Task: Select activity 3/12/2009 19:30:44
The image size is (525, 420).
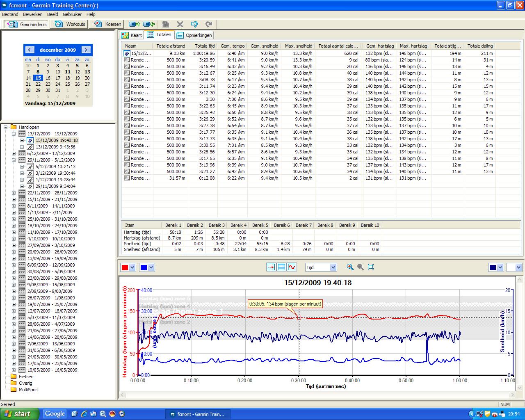Action: pos(55,173)
